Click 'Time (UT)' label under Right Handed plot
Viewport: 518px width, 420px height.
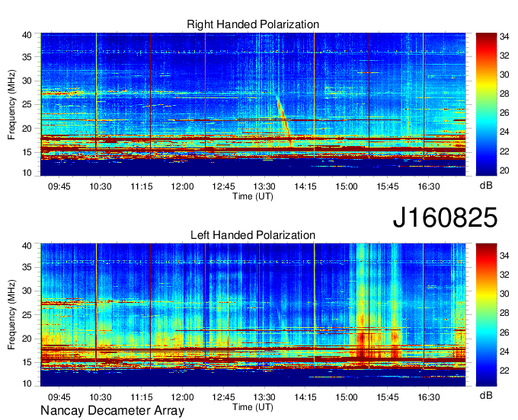coord(253,196)
